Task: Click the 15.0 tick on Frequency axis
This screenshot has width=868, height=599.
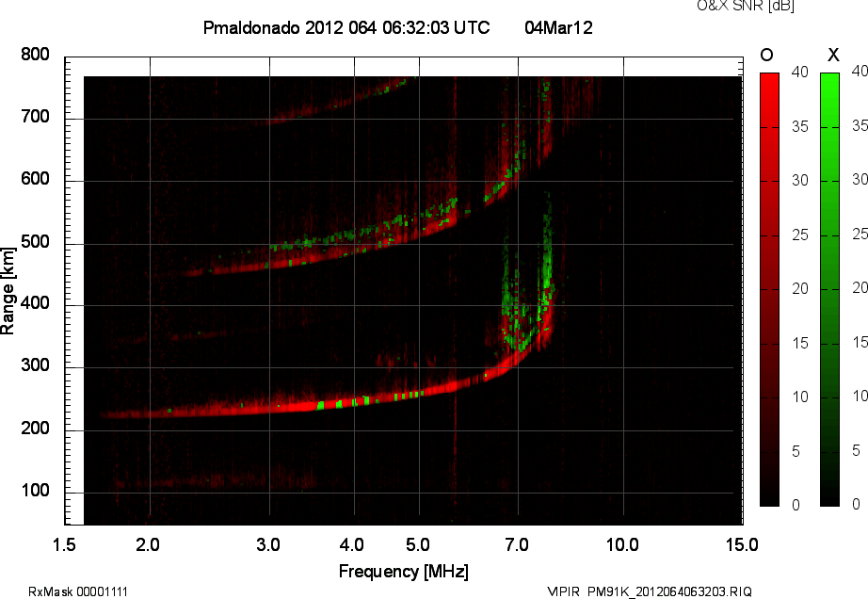Action: point(742,545)
